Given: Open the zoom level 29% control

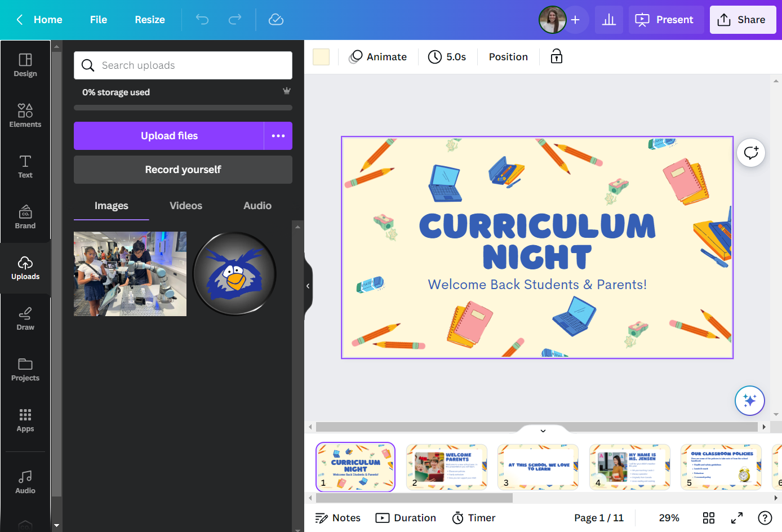Looking at the screenshot, I should point(669,518).
